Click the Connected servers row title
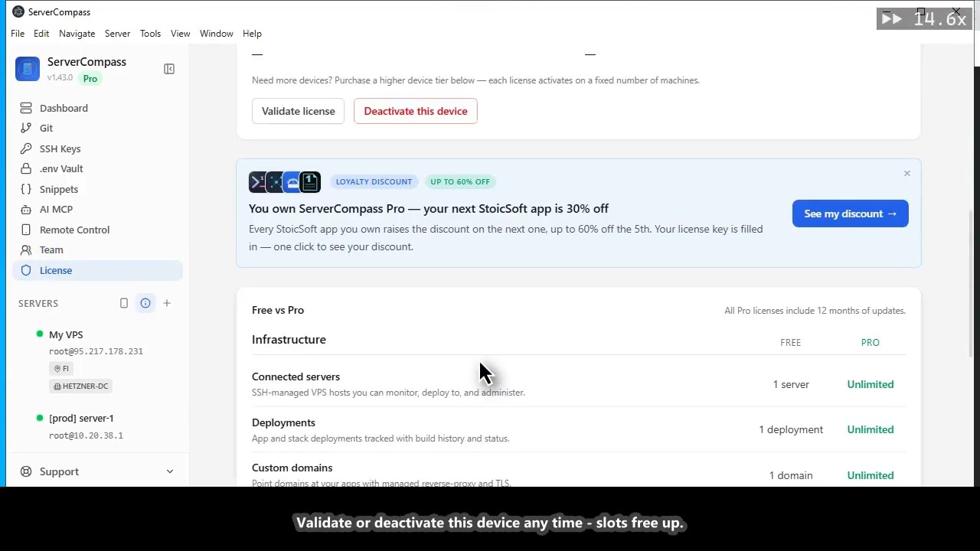980x551 pixels. pos(296,377)
